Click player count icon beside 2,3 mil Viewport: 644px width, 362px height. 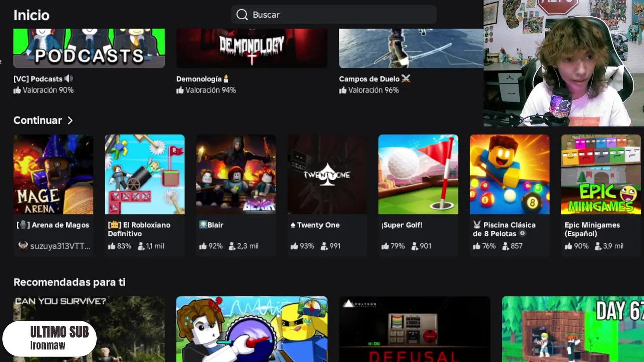(232, 246)
